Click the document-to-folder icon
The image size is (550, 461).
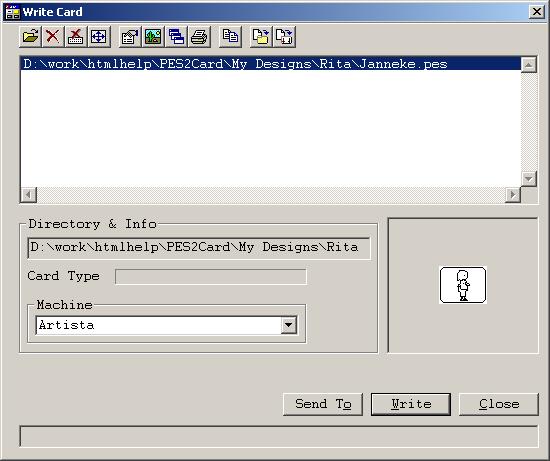[261, 36]
